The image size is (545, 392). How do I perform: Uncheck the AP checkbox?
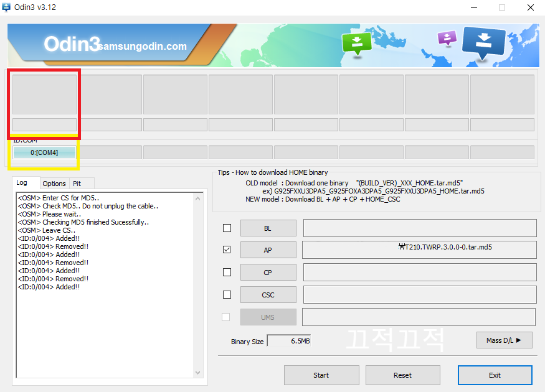(227, 250)
